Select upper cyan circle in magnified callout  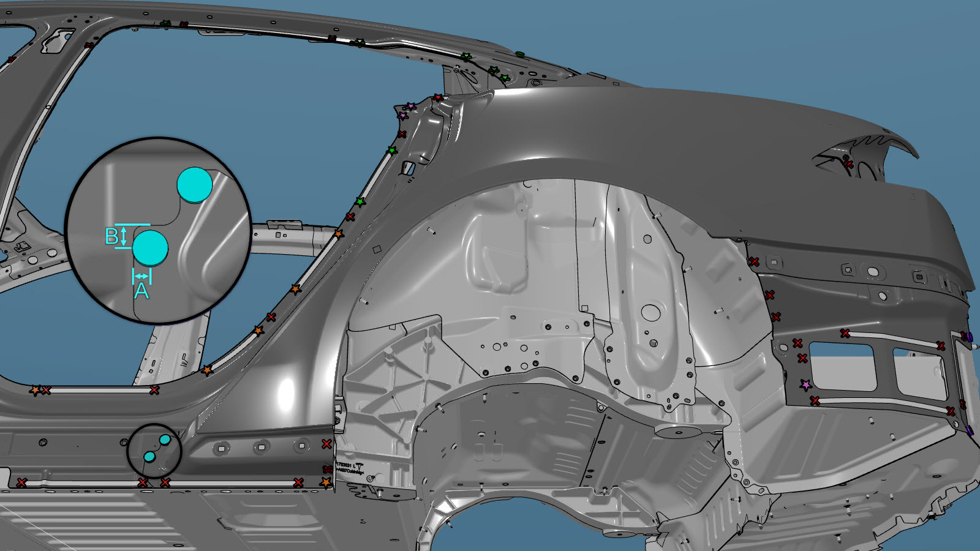click(x=195, y=185)
